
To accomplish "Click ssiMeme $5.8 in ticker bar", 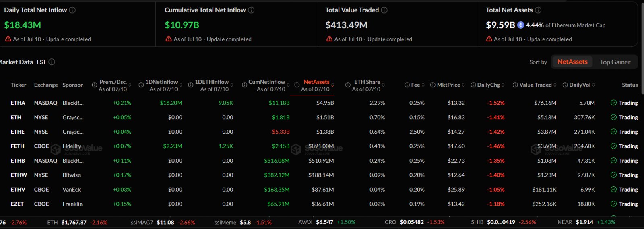I will tap(243, 222).
